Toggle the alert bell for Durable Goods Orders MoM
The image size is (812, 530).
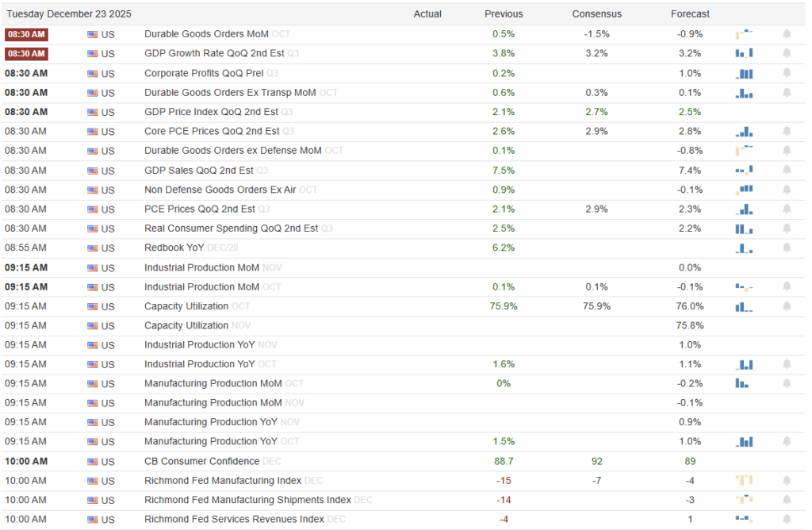click(787, 34)
